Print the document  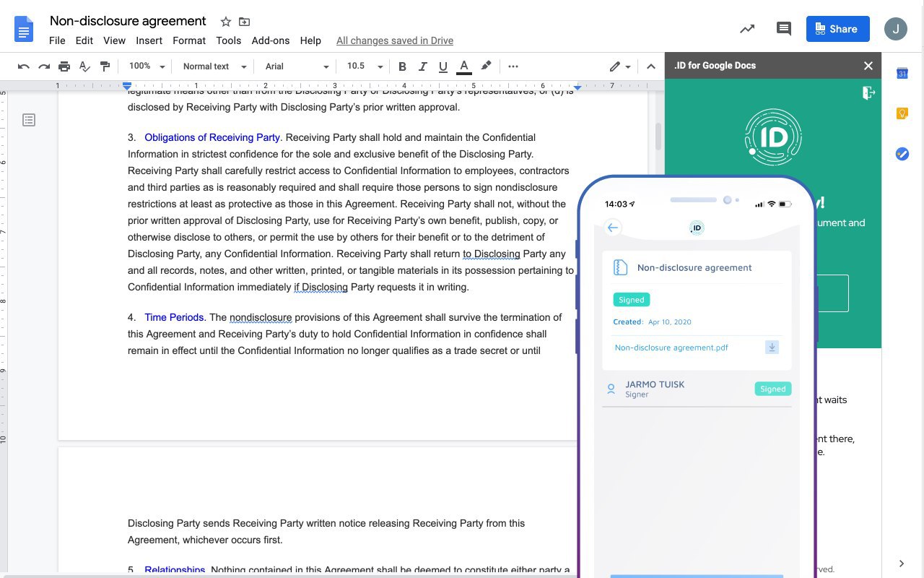coord(64,66)
